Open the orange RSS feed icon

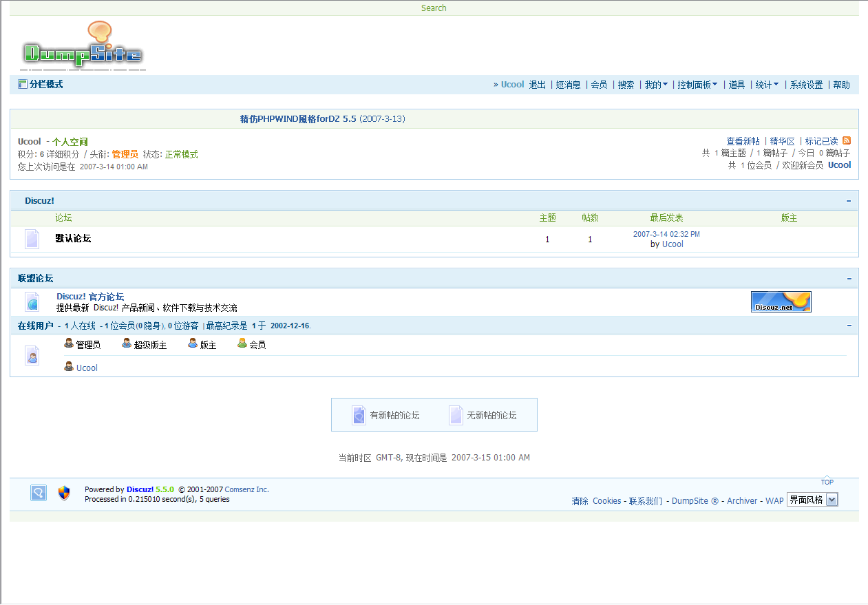click(x=847, y=140)
